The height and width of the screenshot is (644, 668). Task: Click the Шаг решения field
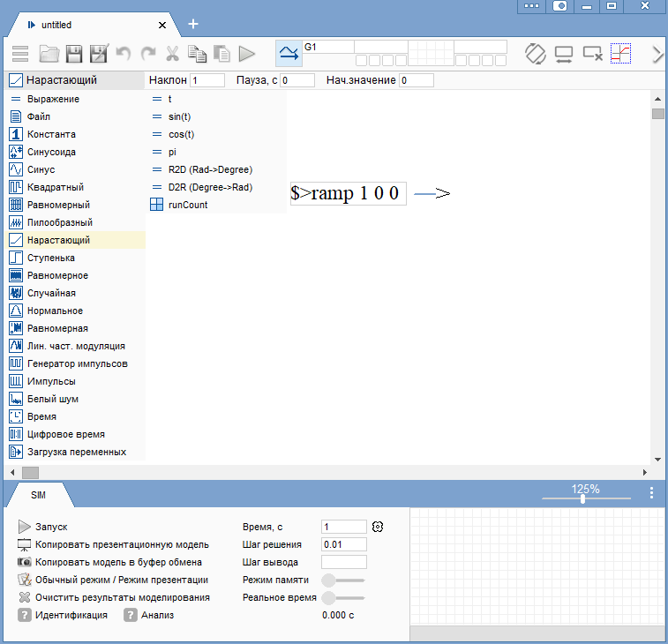[x=344, y=545]
